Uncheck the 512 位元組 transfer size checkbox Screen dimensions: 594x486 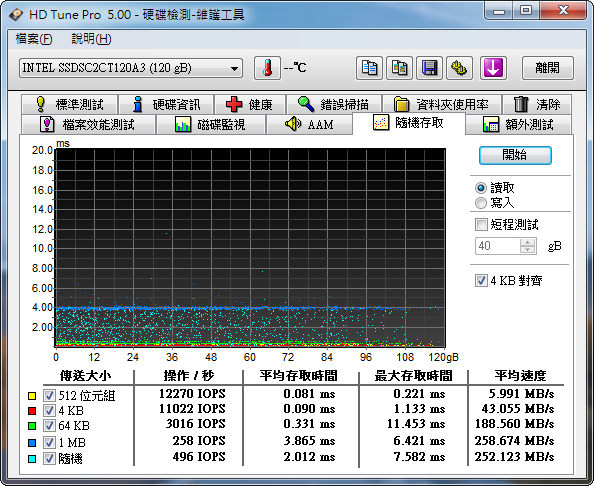pyautogui.click(x=49, y=395)
